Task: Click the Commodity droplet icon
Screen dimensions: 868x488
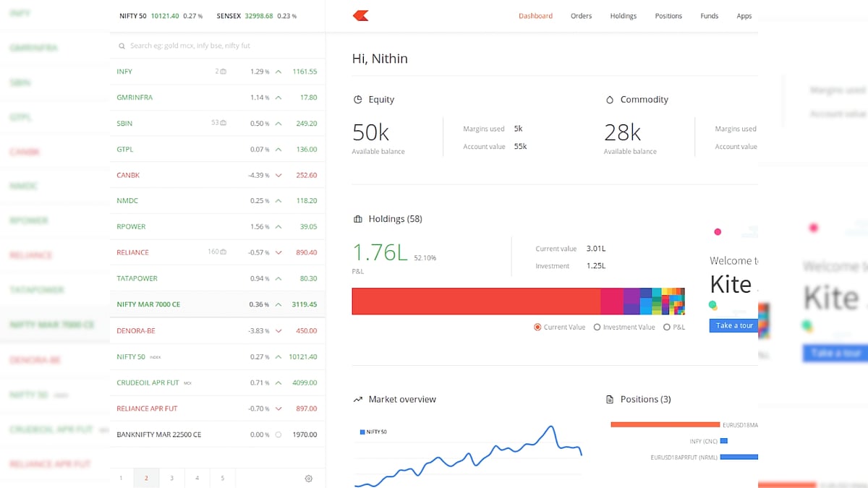Action: click(x=609, y=100)
